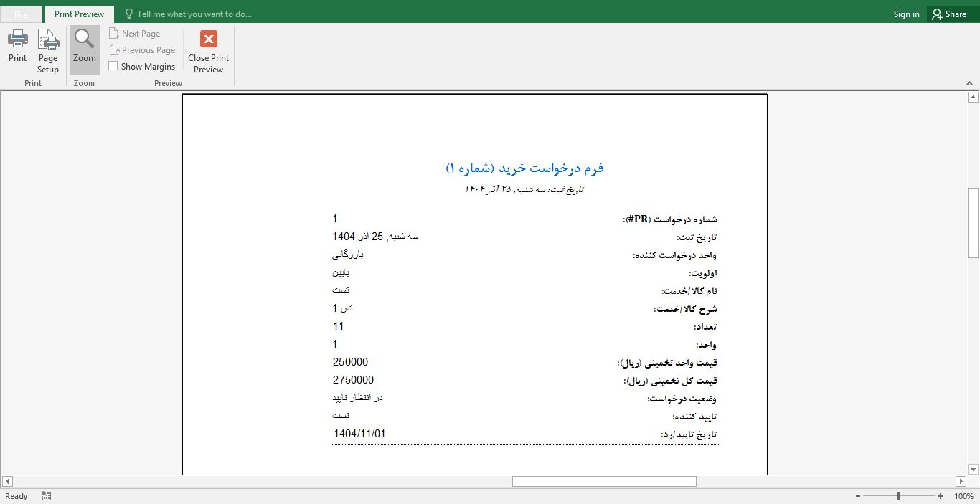Click the red X on Close Print Preview
This screenshot has width=980, height=504.
click(207, 39)
